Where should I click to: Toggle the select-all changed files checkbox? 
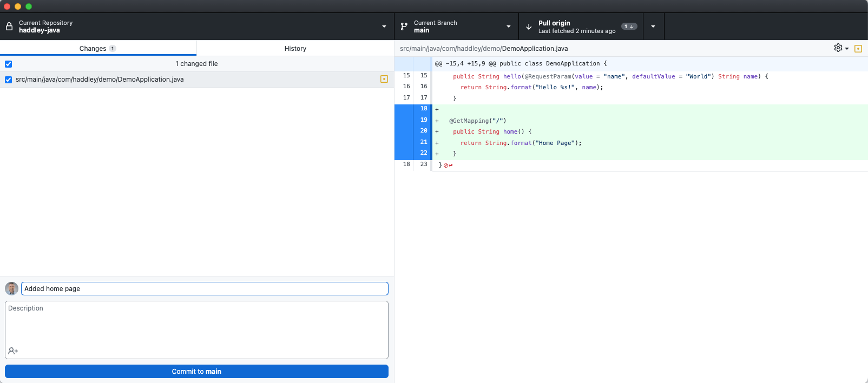[x=9, y=64]
